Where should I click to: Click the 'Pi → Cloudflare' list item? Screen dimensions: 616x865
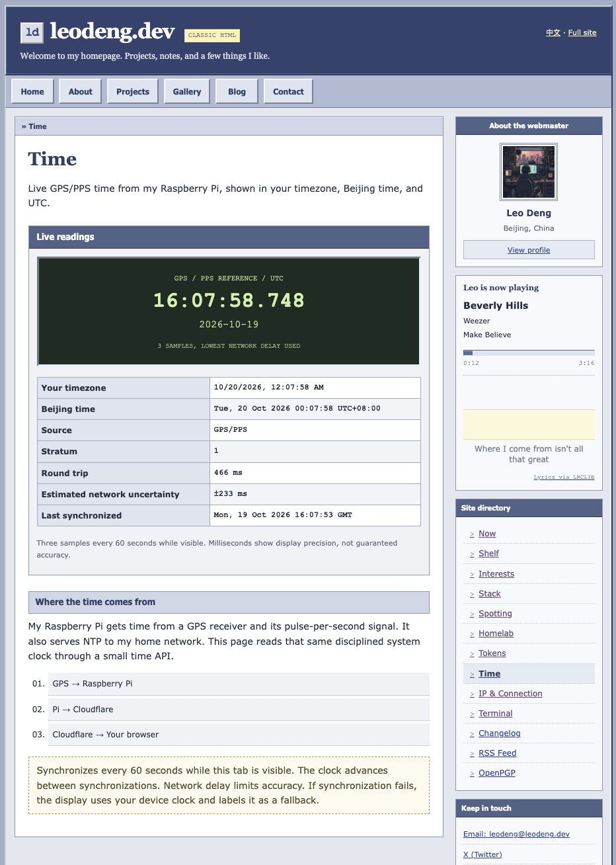[239, 709]
